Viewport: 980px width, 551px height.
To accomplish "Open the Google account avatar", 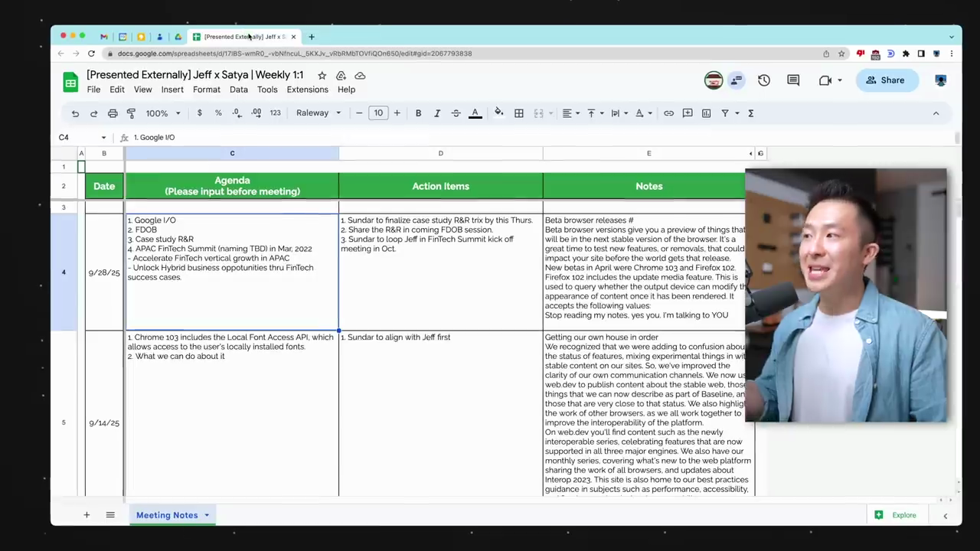I will 941,80.
